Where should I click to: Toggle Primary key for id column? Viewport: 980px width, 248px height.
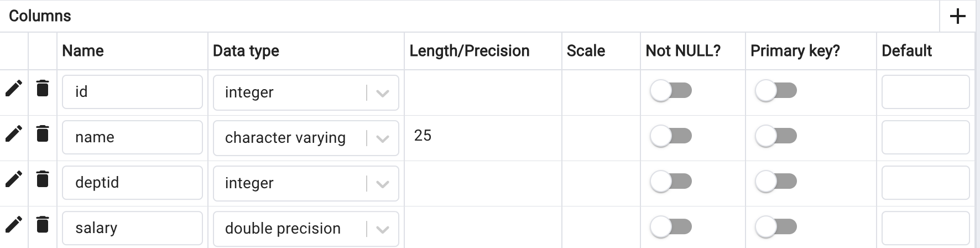[x=776, y=91]
